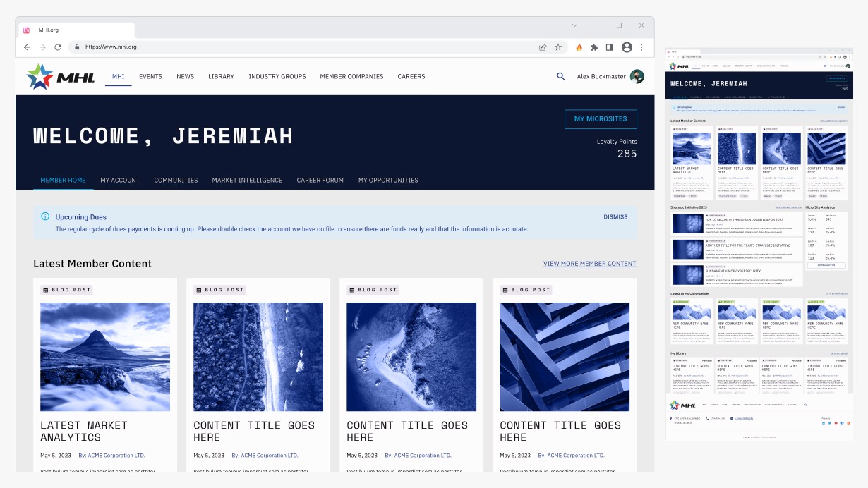Click Blog Post tag on coastal aerial card
The image size is (868, 488).
click(x=373, y=290)
